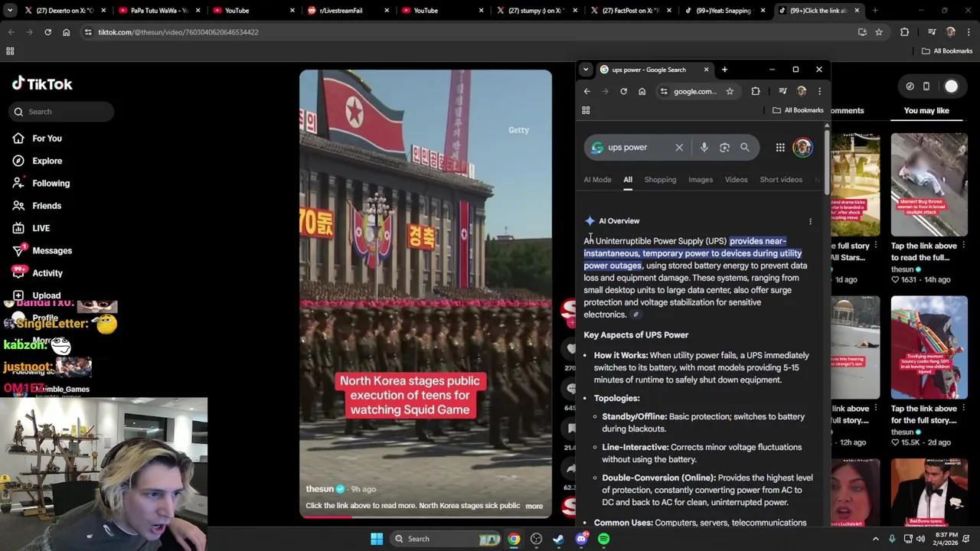The height and width of the screenshot is (551, 980).
Task: Open AI Overview three-dot options
Action: click(x=810, y=222)
